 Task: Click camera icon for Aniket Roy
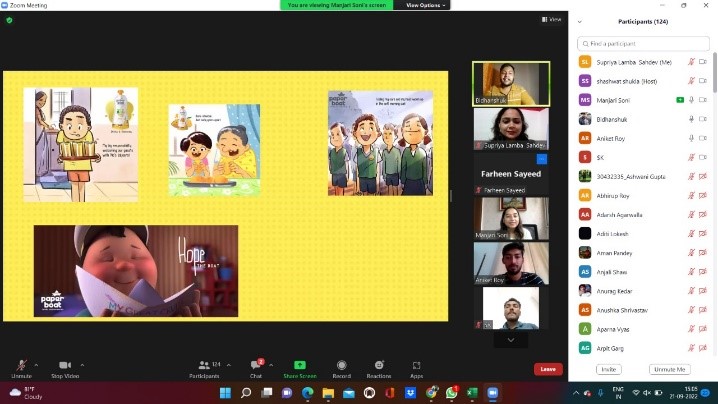coord(703,138)
